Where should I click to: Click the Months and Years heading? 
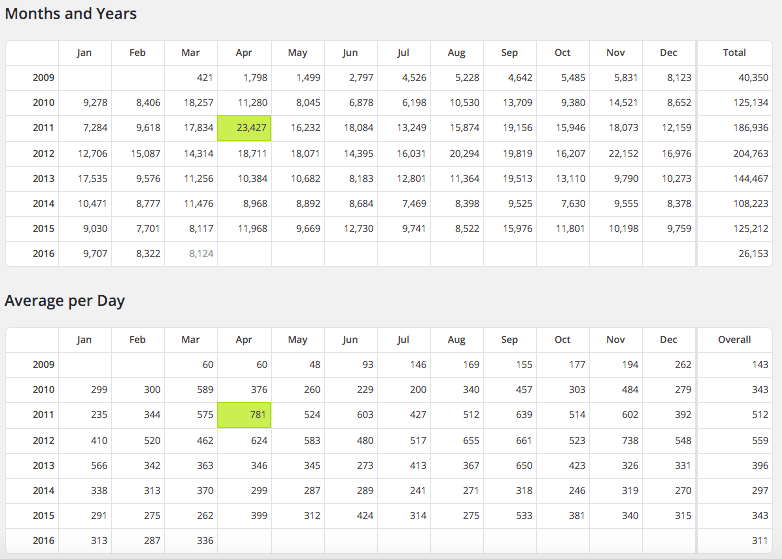tap(71, 14)
